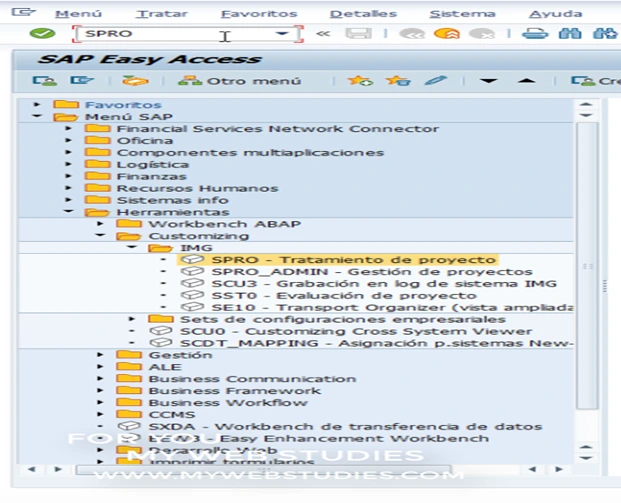Click the orange Exit up-arrow icon
The height and width of the screenshot is (503, 621).
[x=446, y=34]
